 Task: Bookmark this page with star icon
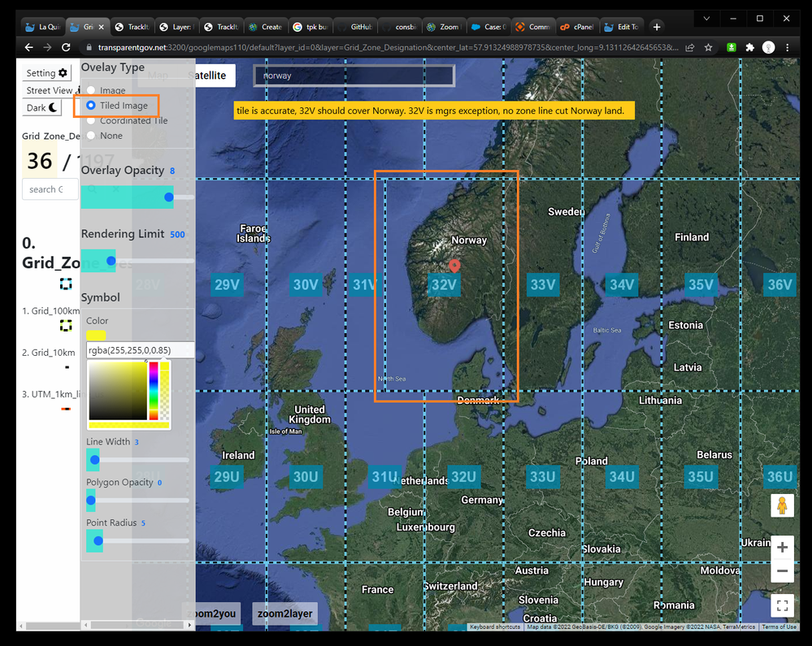pos(708,48)
